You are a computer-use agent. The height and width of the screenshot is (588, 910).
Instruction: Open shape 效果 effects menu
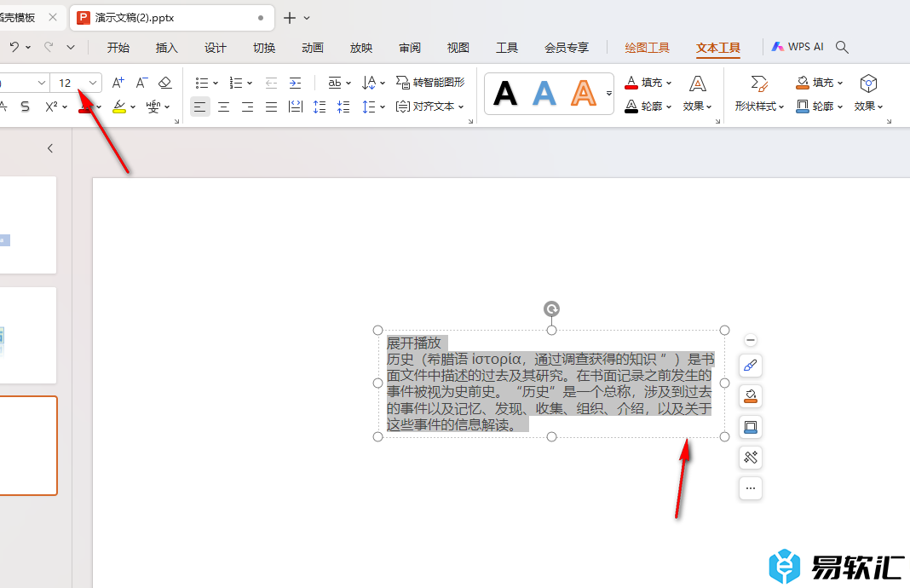coord(868,94)
